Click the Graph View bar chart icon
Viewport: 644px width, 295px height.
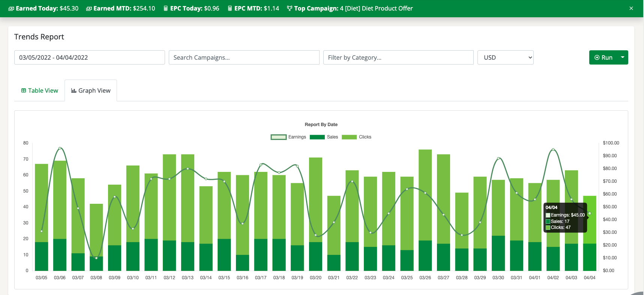click(74, 91)
